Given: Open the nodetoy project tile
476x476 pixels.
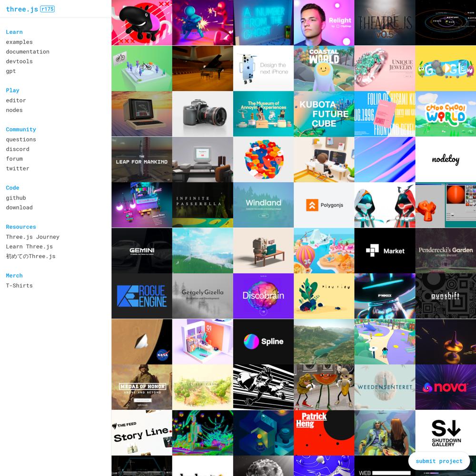Looking at the screenshot, I should coord(446,159).
